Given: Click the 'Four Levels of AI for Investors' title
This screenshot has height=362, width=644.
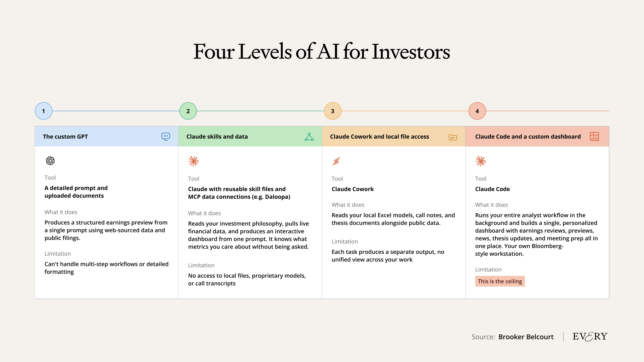Looking at the screenshot, I should [x=322, y=52].
